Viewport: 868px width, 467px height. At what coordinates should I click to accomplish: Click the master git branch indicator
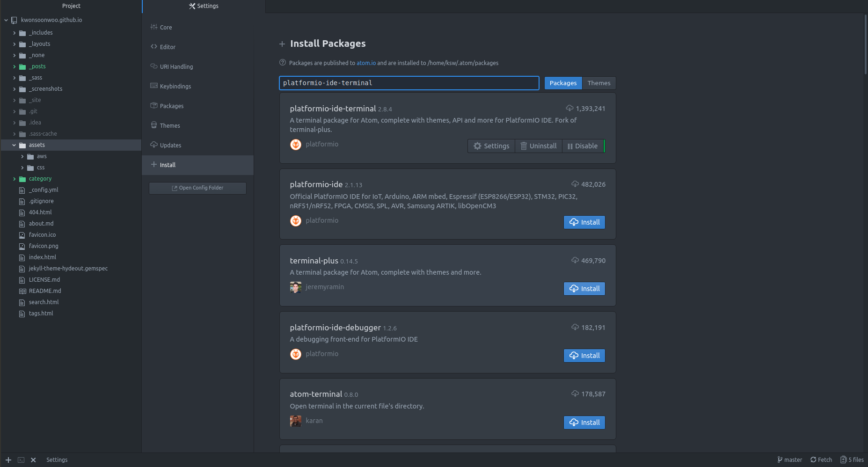point(790,460)
